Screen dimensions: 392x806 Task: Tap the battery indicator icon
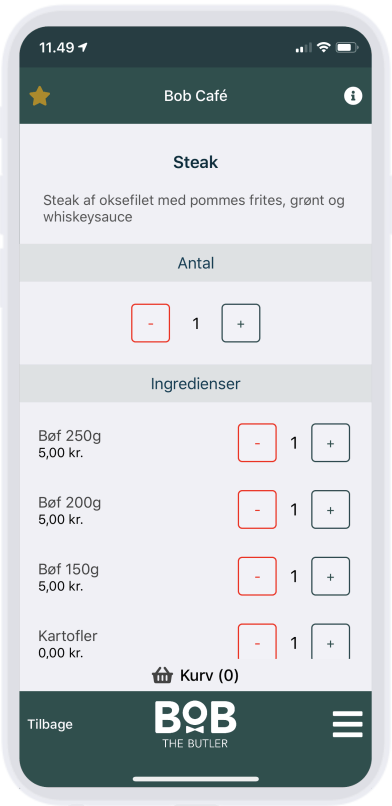347,48
